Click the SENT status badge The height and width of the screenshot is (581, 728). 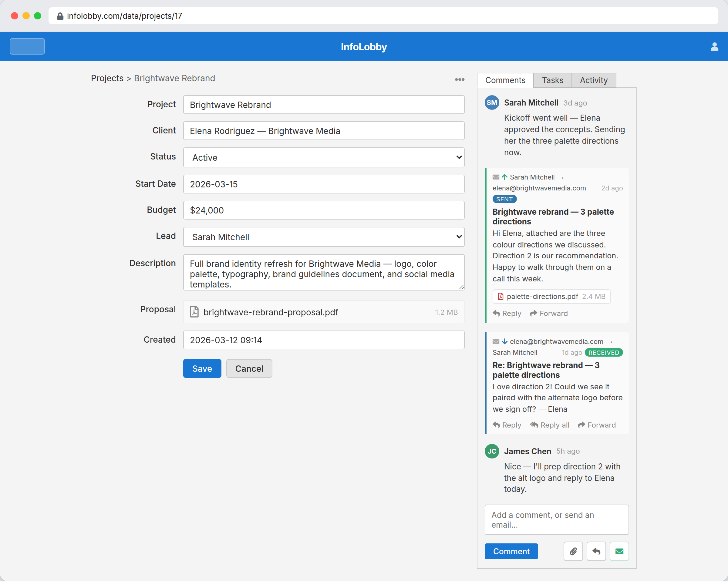[504, 199]
